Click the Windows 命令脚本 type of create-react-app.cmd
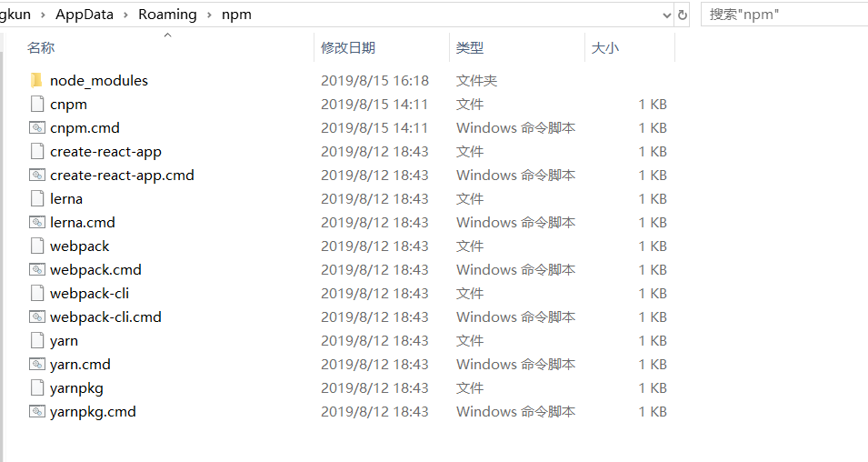 point(516,175)
